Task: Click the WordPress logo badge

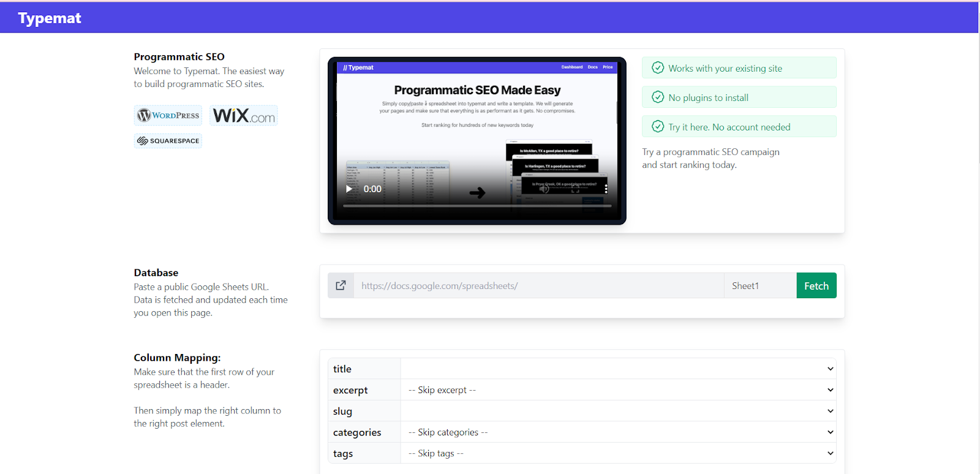Action: 168,115
